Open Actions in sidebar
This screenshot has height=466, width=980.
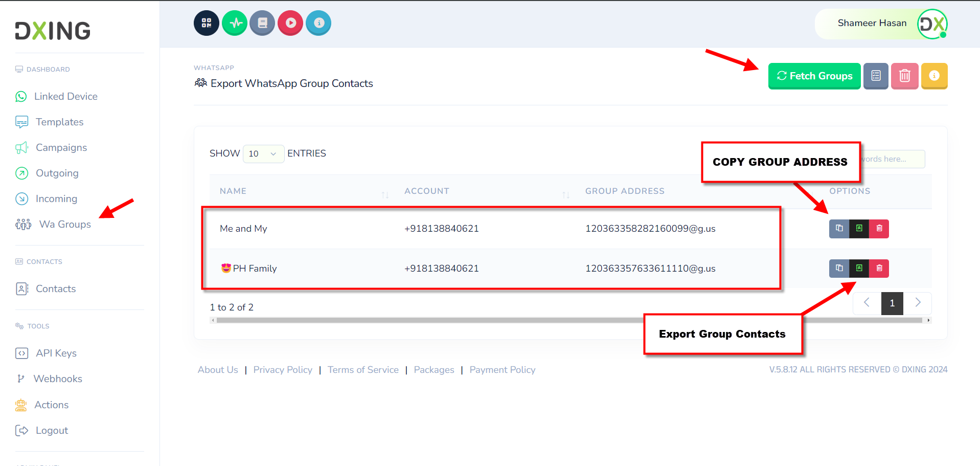tap(42, 405)
